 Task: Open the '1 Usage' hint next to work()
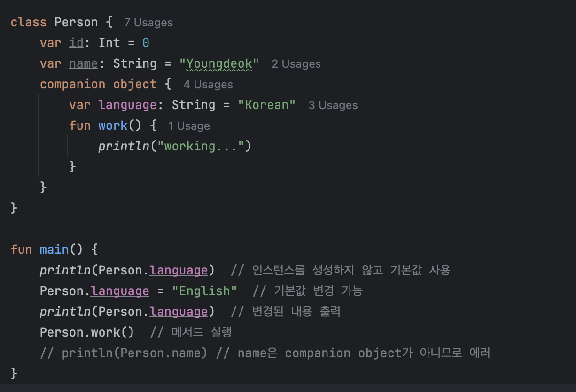tap(189, 126)
